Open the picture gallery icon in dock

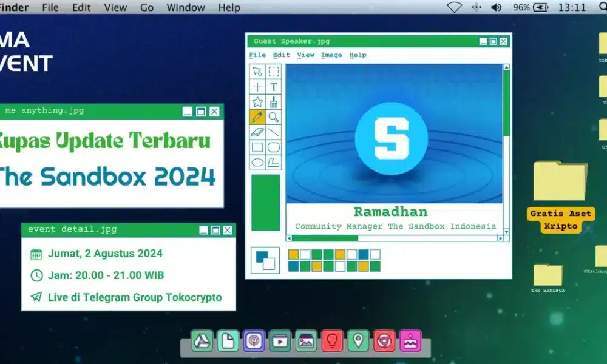[306, 341]
